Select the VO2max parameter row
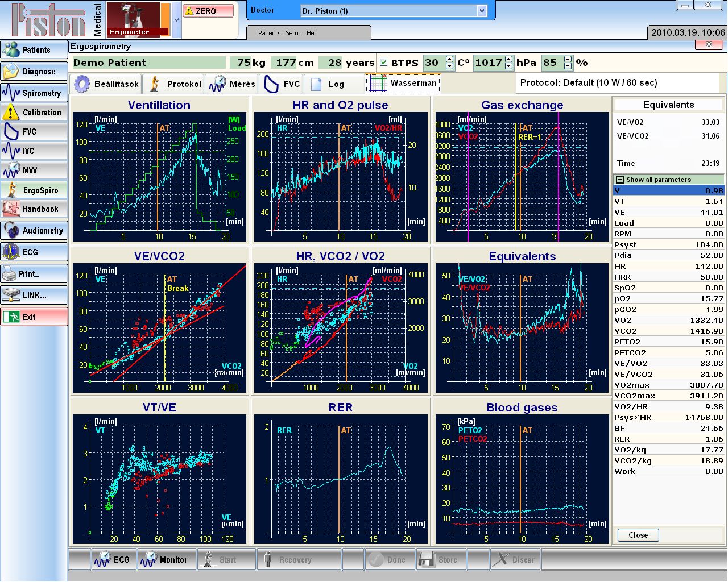Image resolution: width=728 pixels, height=582 pixels. coord(669,385)
